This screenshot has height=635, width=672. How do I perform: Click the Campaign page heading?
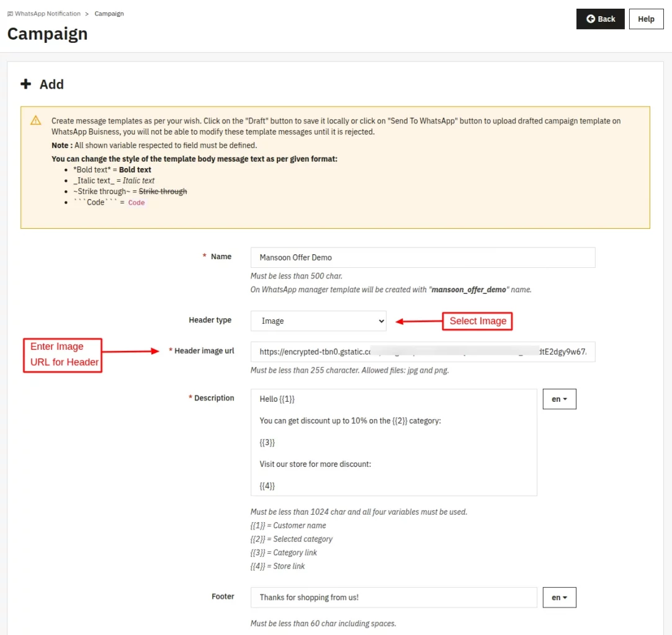click(x=47, y=33)
